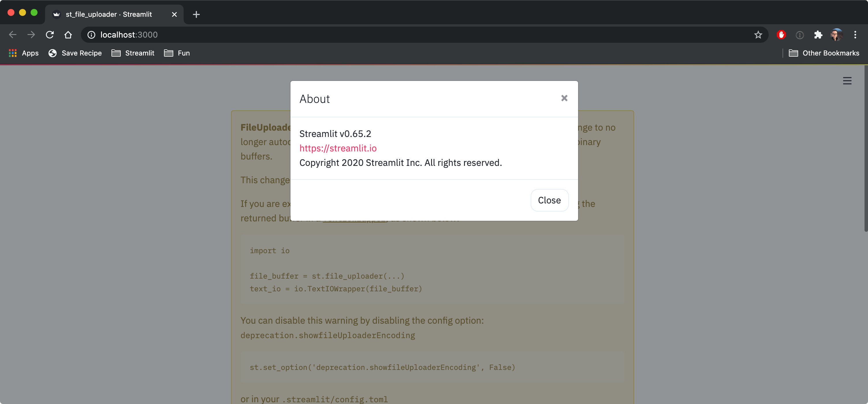868x404 pixels.
Task: Reload the page with the refresh icon
Action: pos(50,34)
